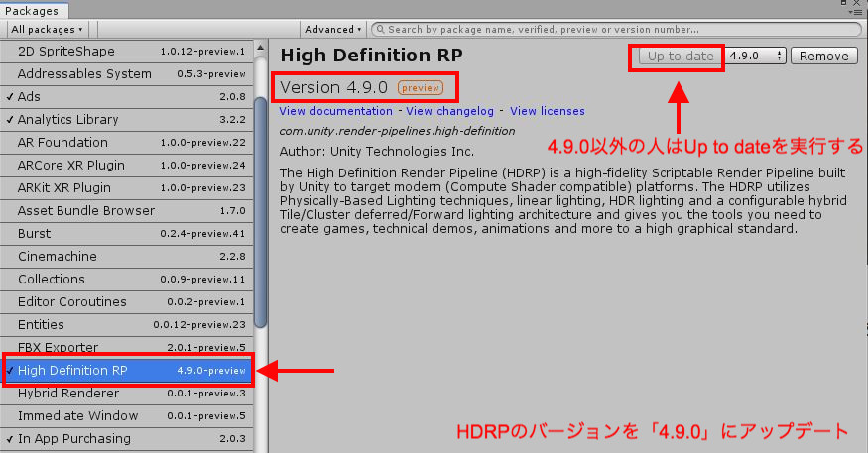Open the 4.9.0 version selector dropdown
This screenshot has width=868, height=453.
[755, 56]
